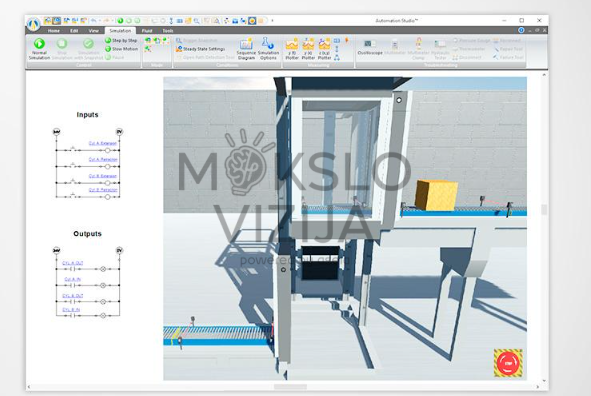Click the CYL A OUT output link
This screenshot has height=396, width=591.
tap(72, 263)
